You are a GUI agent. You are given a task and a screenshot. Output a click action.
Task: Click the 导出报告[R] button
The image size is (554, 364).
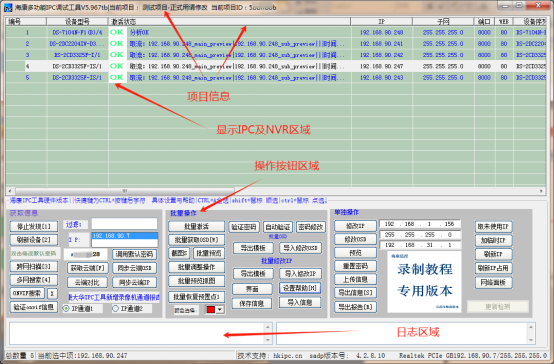pyautogui.click(x=355, y=307)
